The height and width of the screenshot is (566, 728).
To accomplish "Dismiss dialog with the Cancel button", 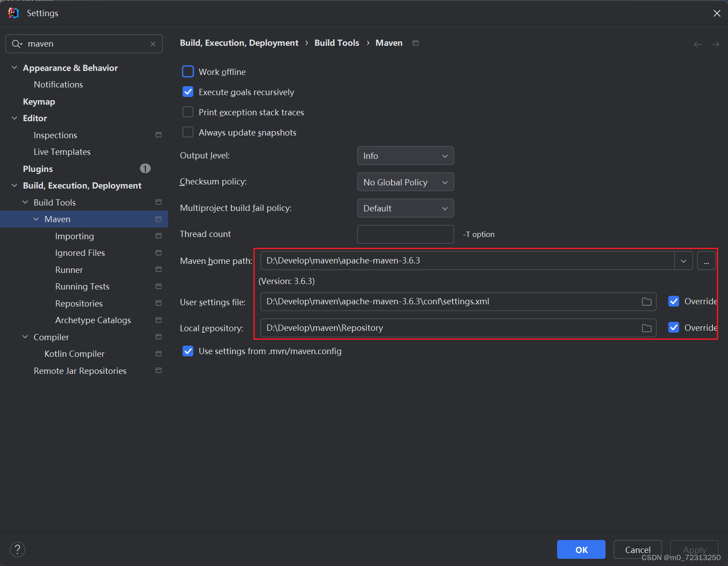I will (638, 549).
